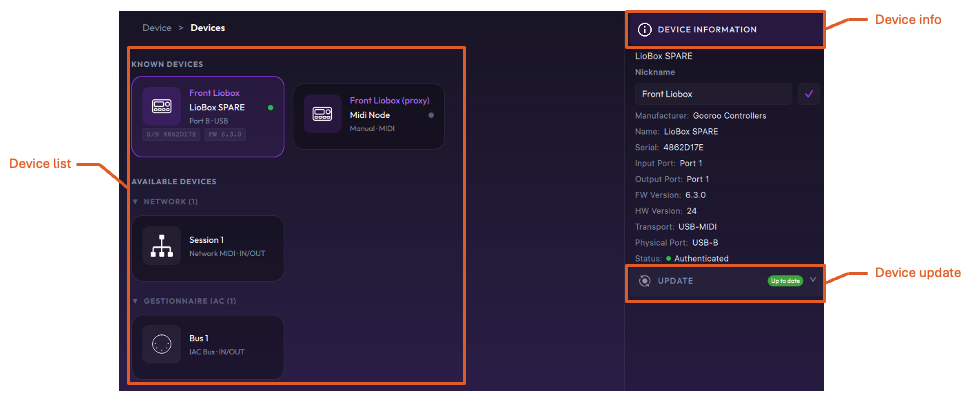Click the Available Devices heading

174,182
